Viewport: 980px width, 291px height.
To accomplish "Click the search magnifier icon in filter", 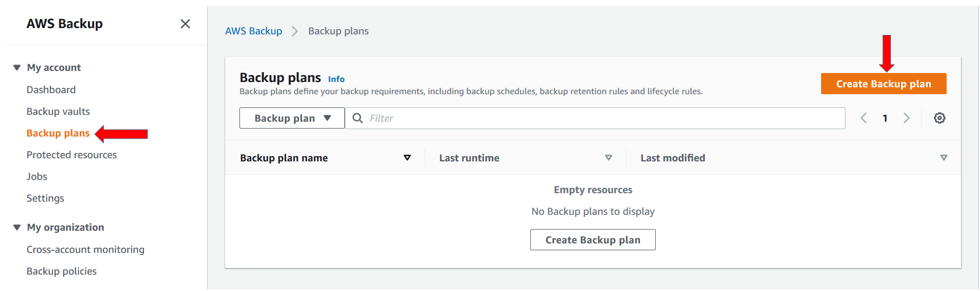I will pos(358,118).
